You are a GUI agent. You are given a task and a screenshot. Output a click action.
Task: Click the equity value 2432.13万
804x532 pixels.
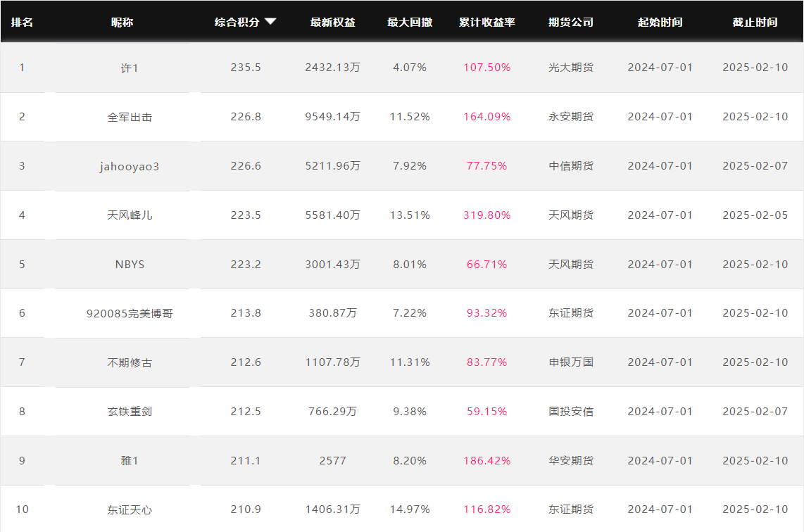[x=333, y=68]
